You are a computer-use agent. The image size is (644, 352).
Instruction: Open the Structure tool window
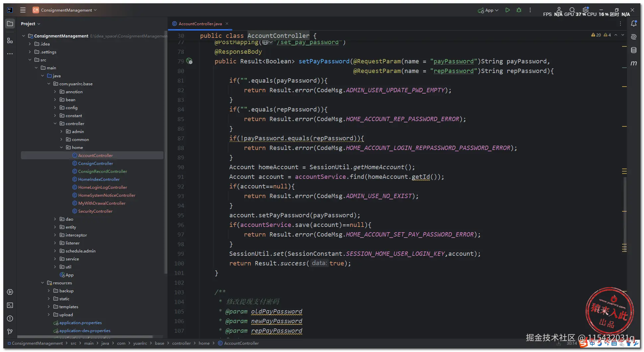tap(10, 40)
